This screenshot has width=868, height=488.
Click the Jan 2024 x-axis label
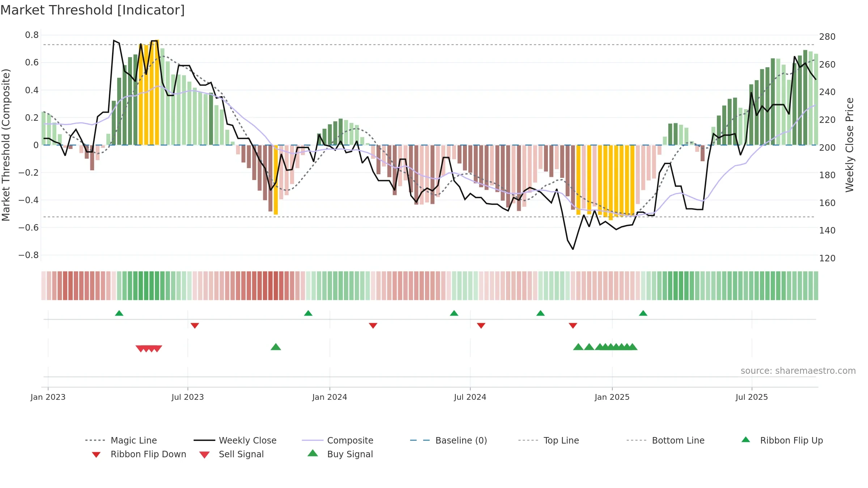(x=329, y=397)
